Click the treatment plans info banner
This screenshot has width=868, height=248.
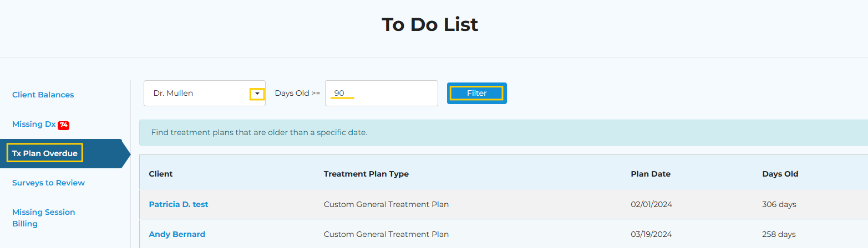click(503, 133)
